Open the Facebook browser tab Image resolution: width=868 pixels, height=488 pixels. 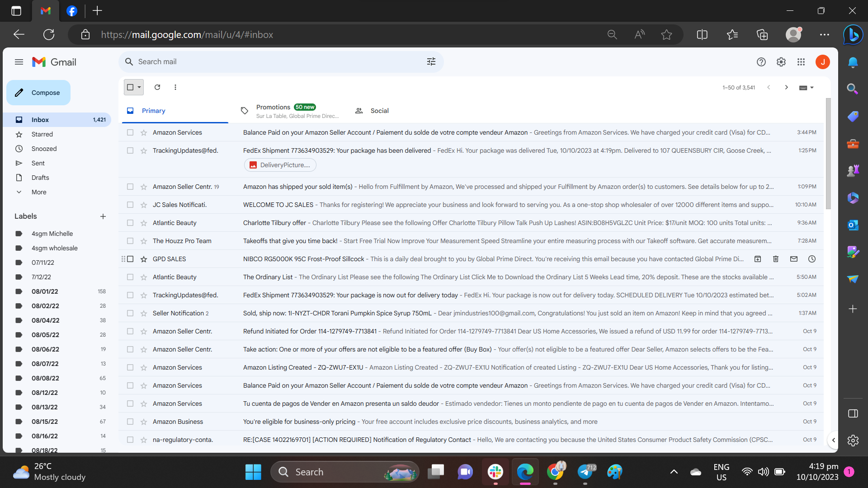tap(72, 11)
